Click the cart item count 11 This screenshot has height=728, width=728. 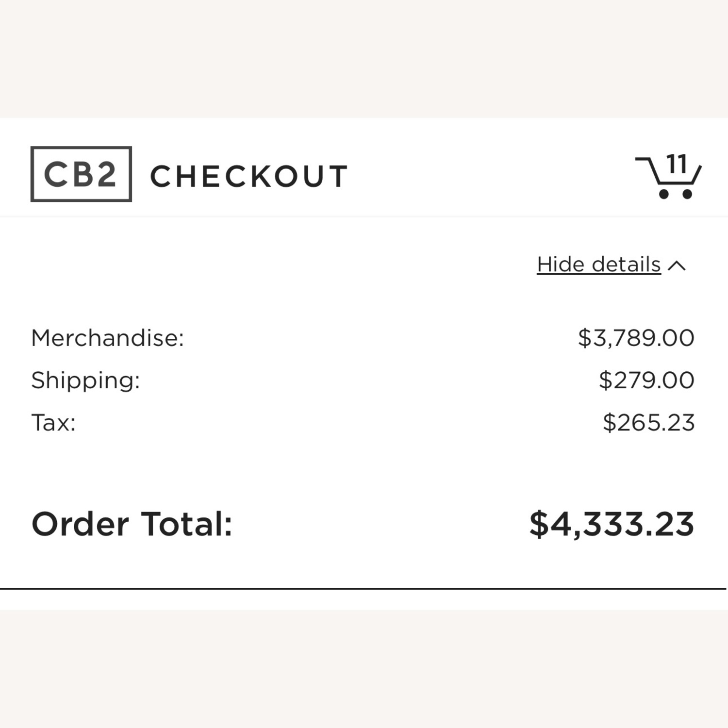677,164
